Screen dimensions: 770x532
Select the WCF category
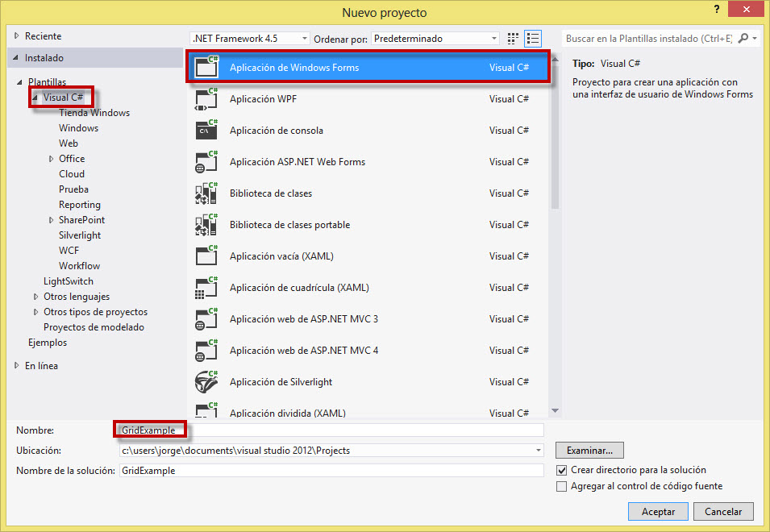[x=69, y=251]
